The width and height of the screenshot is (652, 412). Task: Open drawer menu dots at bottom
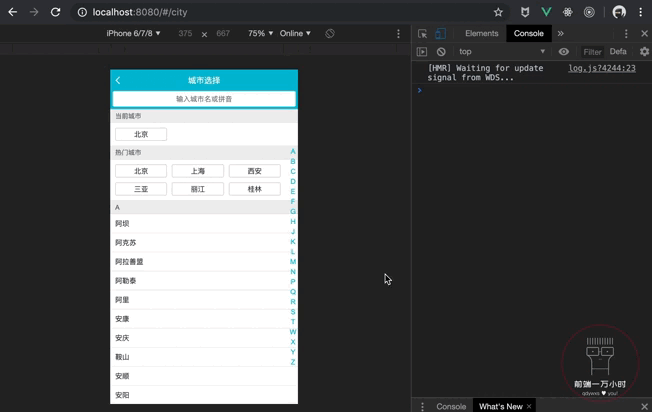point(422,406)
